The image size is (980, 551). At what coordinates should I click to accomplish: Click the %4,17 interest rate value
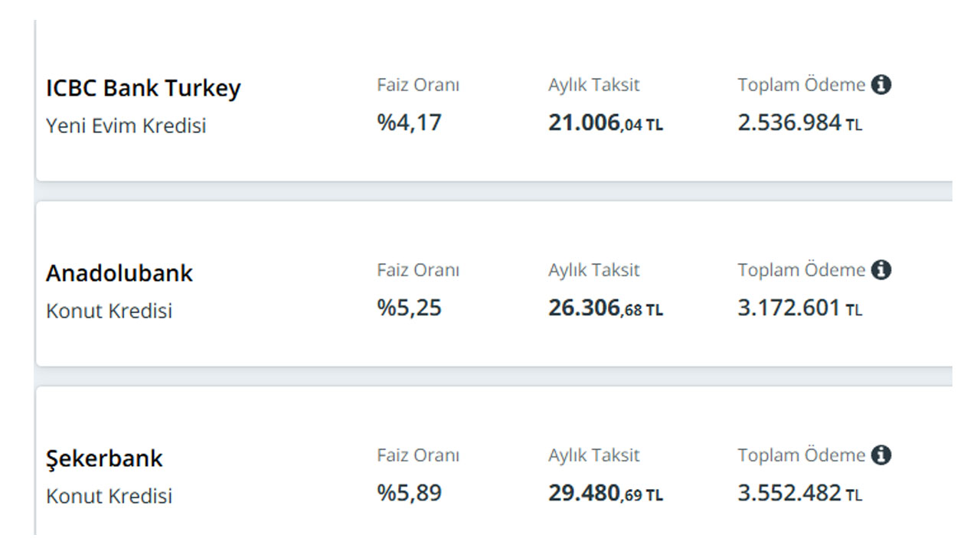pyautogui.click(x=410, y=122)
